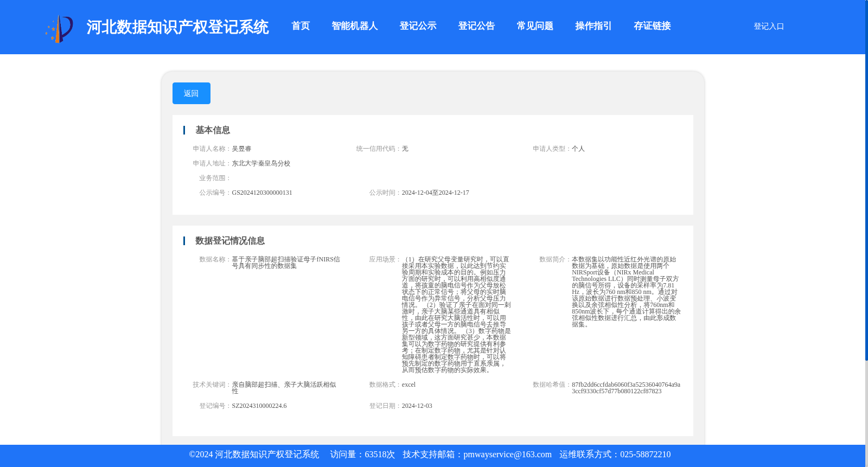Click 公示时间 value 2024-12-04至2024-12-17

(435, 193)
